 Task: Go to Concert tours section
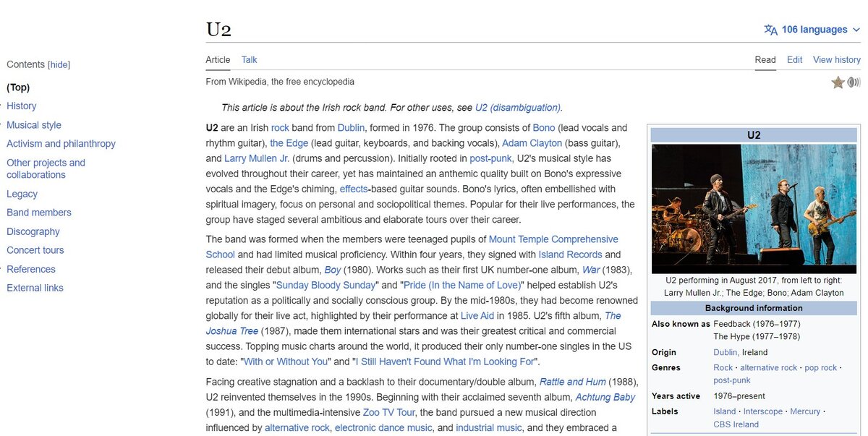35,250
